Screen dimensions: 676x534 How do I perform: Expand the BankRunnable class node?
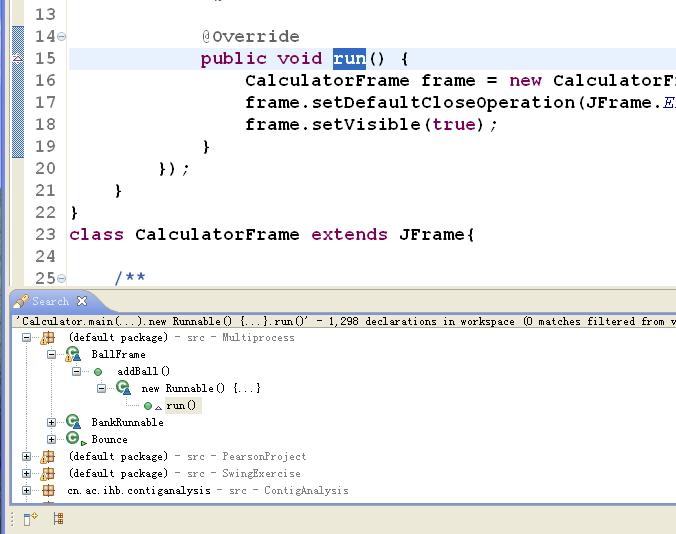[51, 422]
